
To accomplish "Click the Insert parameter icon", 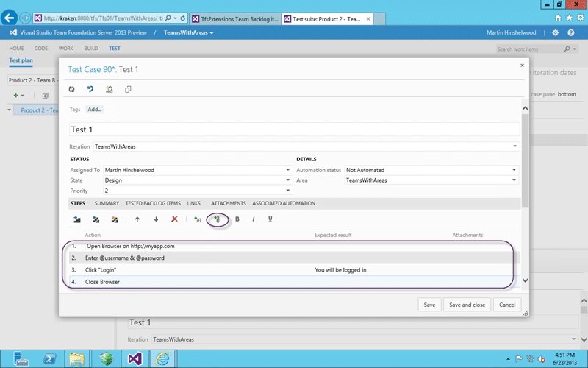I will coord(197,219).
